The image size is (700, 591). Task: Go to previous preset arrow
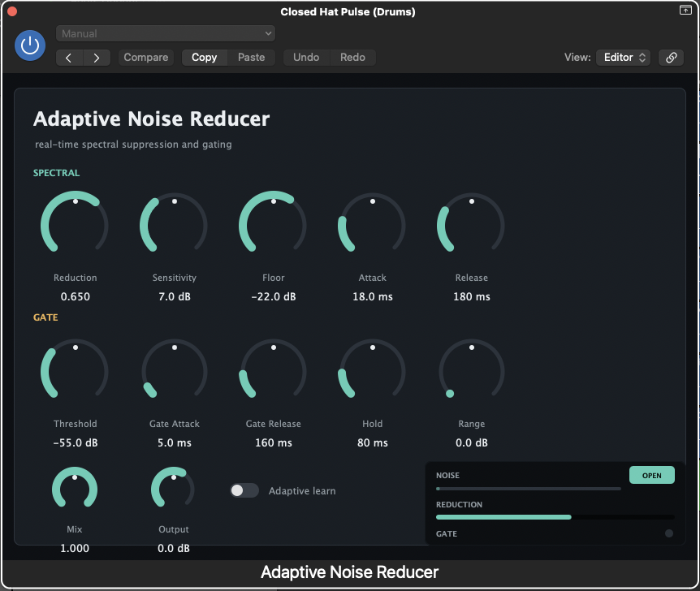(x=69, y=58)
